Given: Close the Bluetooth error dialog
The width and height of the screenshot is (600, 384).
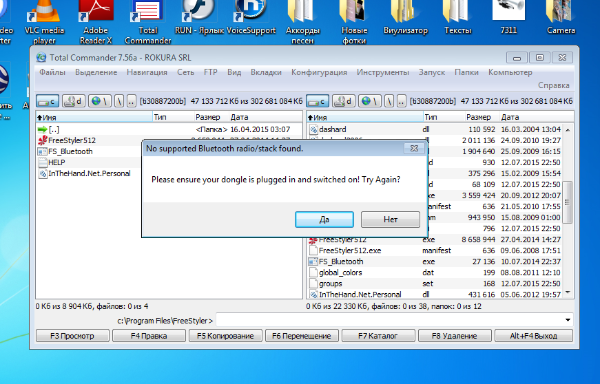Looking at the screenshot, I should pyautogui.click(x=414, y=148).
